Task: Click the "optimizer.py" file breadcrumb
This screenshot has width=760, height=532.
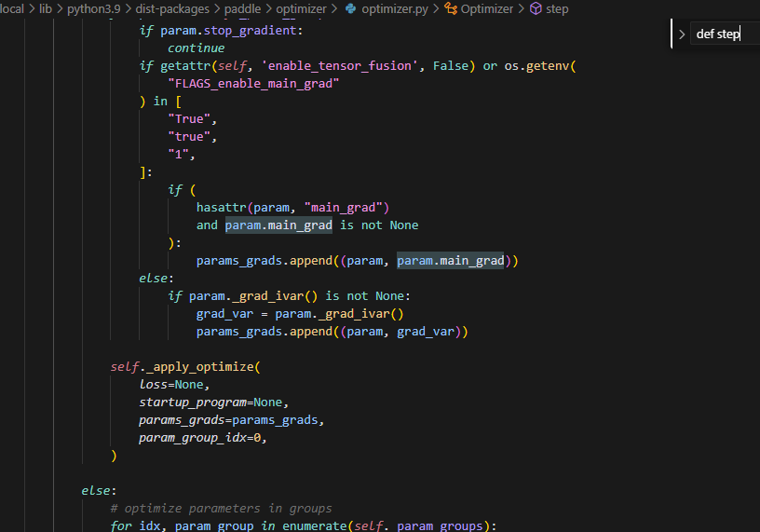Action: tap(395, 8)
